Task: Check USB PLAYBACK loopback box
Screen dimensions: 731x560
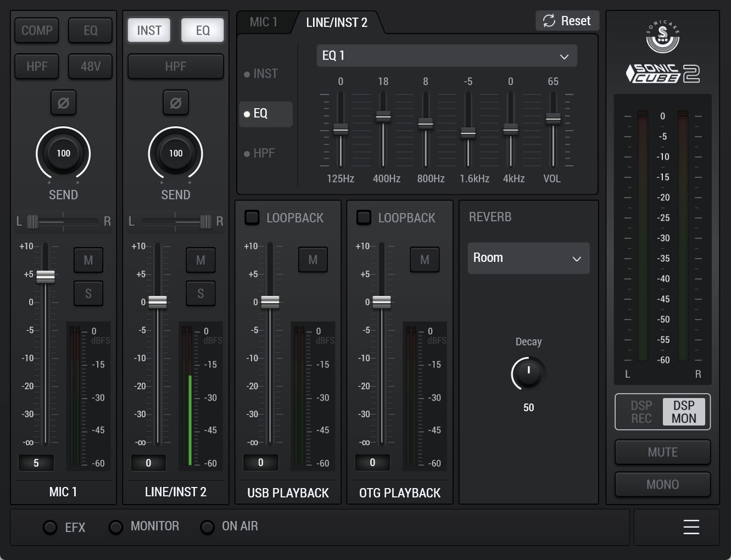Action: coord(252,217)
